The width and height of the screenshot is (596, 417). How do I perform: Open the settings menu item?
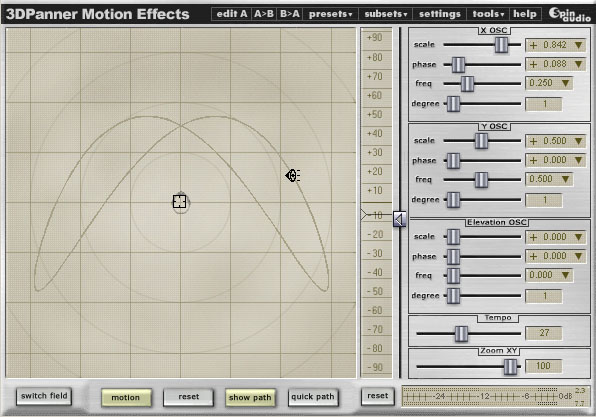click(x=439, y=14)
